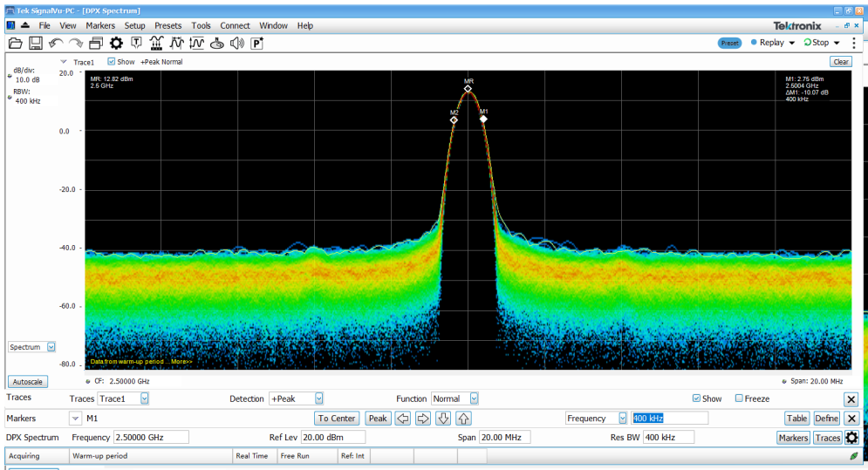868x470 pixels.
Task: Expand the Detection +Peak dropdown
Action: pos(296,398)
